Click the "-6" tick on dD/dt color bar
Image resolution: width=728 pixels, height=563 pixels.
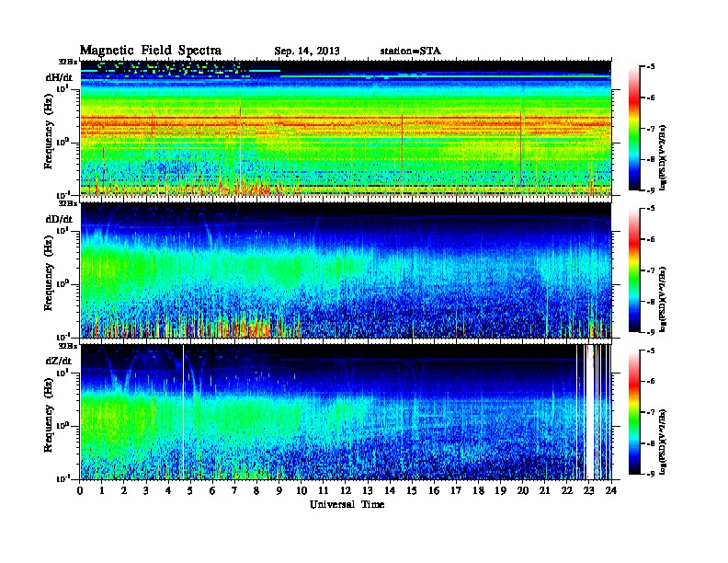pos(650,239)
